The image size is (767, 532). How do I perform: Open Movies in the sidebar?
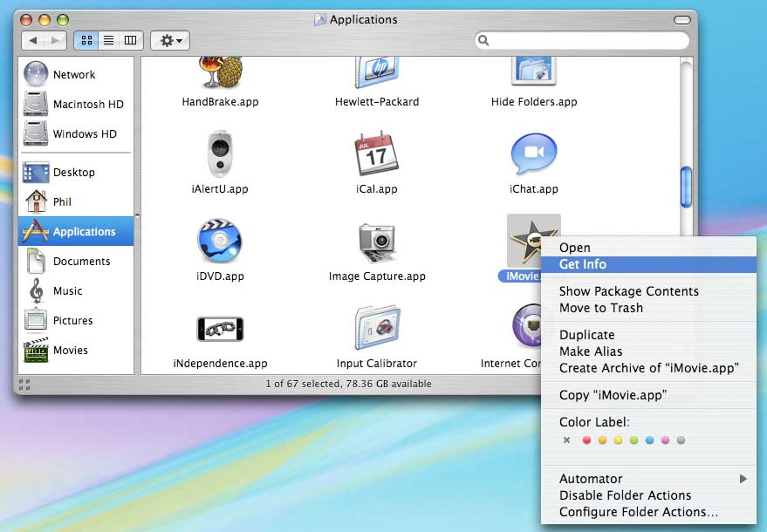[76, 350]
